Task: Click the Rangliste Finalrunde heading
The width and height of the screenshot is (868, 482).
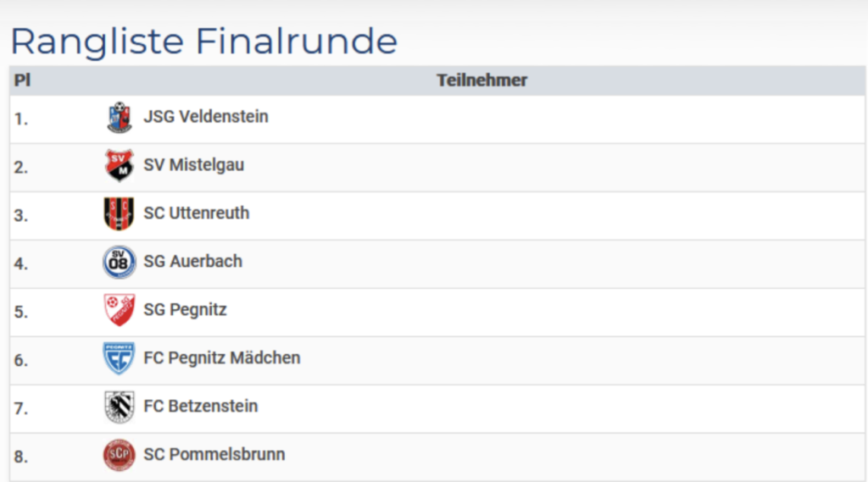Action: click(x=204, y=41)
